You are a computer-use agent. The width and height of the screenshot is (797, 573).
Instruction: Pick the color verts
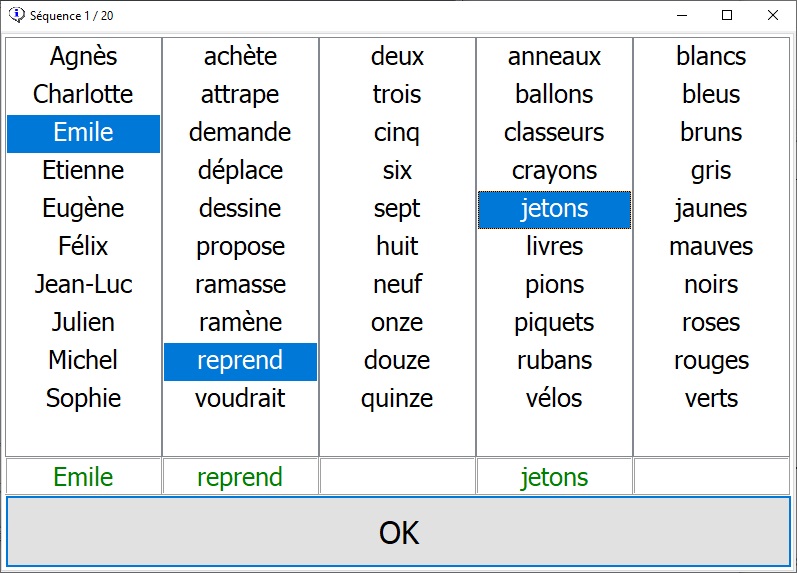[x=711, y=399]
